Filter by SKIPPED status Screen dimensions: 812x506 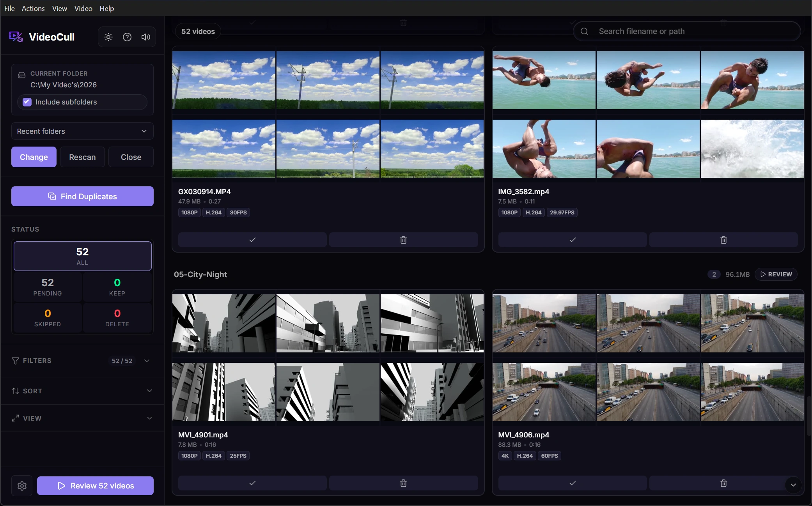[x=48, y=318]
